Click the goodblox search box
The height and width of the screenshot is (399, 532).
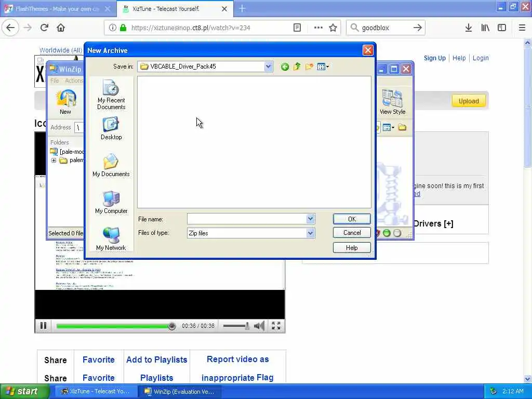point(386,28)
